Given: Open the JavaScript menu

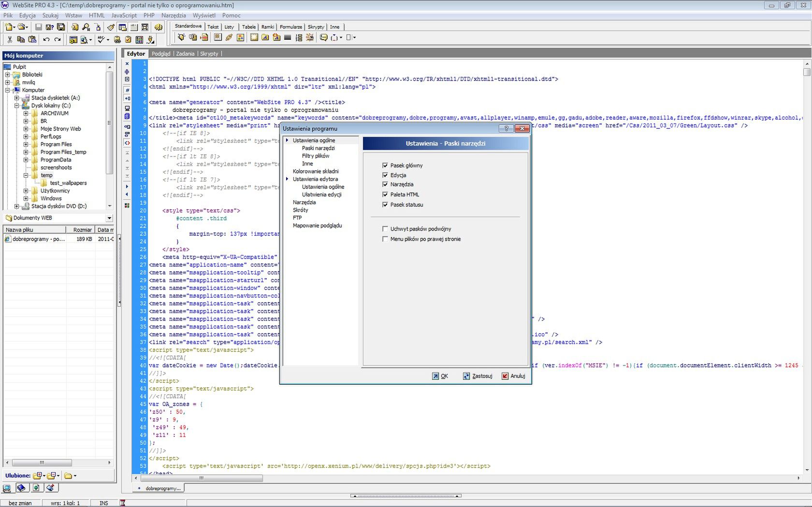Looking at the screenshot, I should [x=124, y=15].
